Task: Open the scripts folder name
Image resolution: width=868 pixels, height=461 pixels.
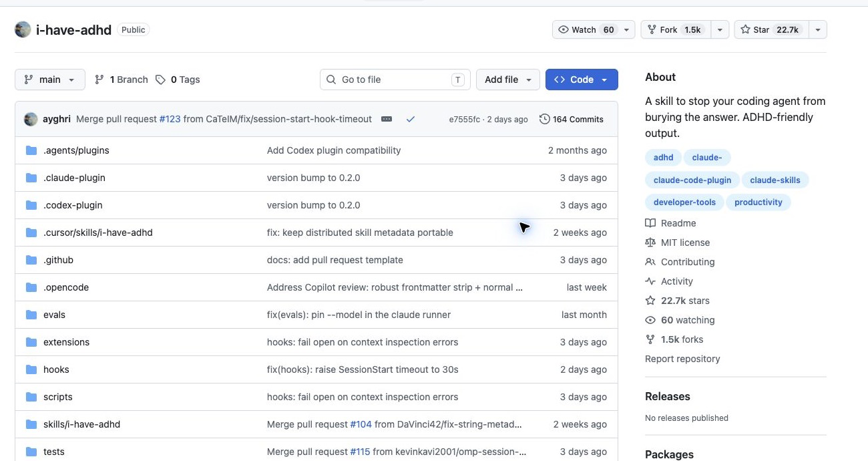Action: [x=58, y=397]
